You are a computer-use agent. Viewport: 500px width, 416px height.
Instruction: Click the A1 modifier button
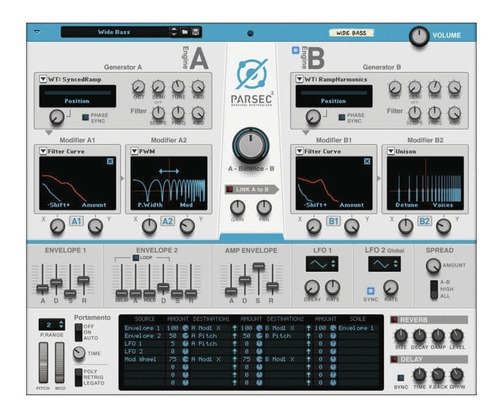76,221
